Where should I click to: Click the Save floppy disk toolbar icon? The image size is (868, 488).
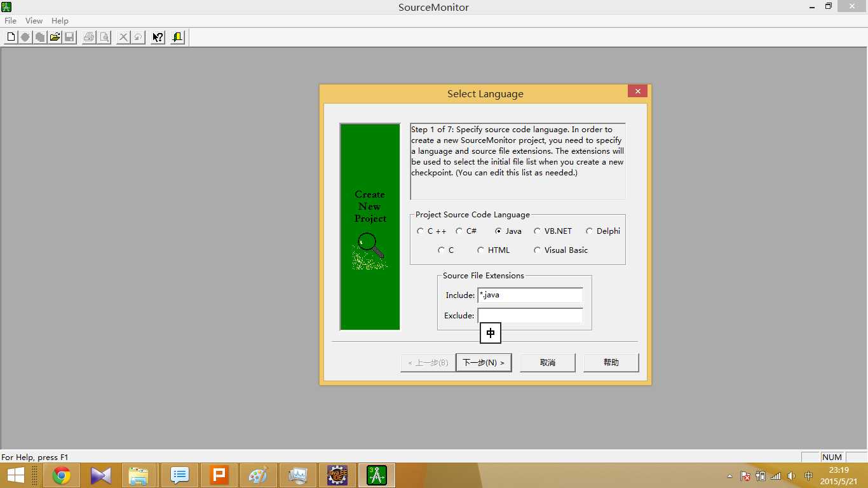(69, 37)
